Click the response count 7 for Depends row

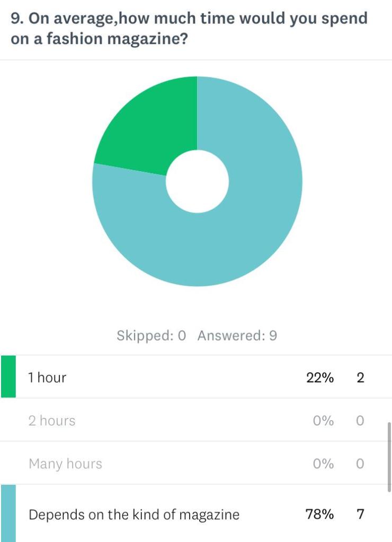pos(360,514)
